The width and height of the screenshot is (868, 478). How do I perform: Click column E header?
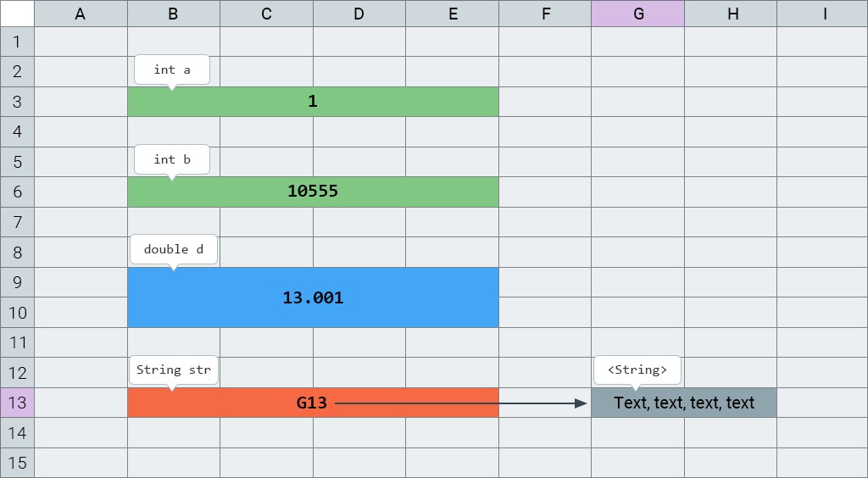(452, 14)
